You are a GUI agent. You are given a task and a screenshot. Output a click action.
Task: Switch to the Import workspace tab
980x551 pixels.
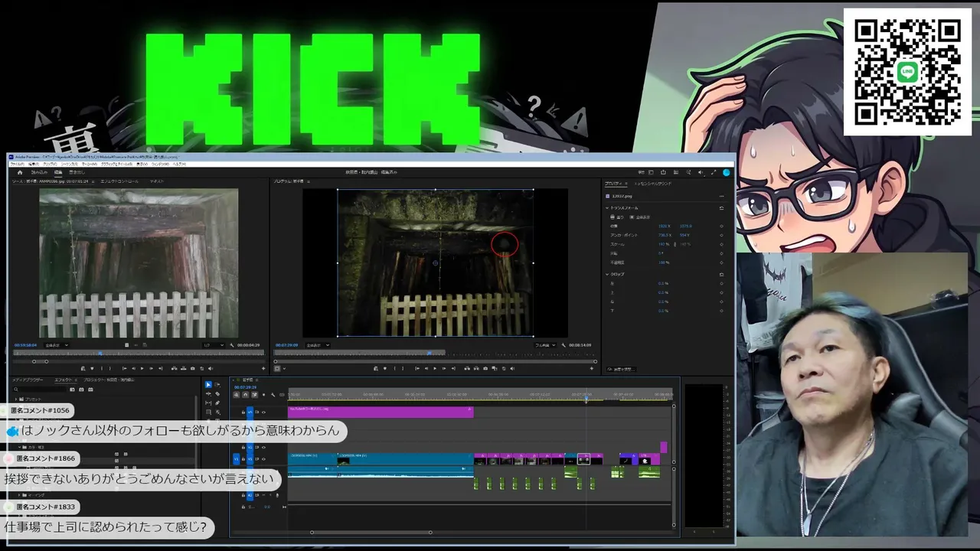38,172
